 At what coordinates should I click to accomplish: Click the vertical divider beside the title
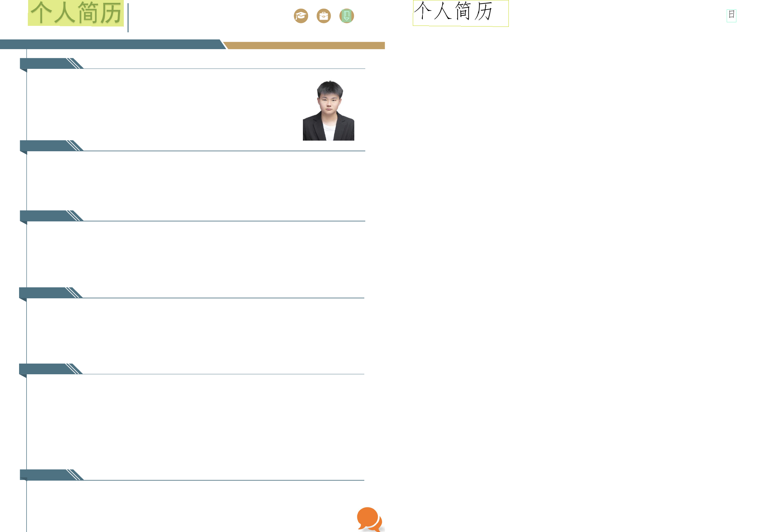point(128,18)
